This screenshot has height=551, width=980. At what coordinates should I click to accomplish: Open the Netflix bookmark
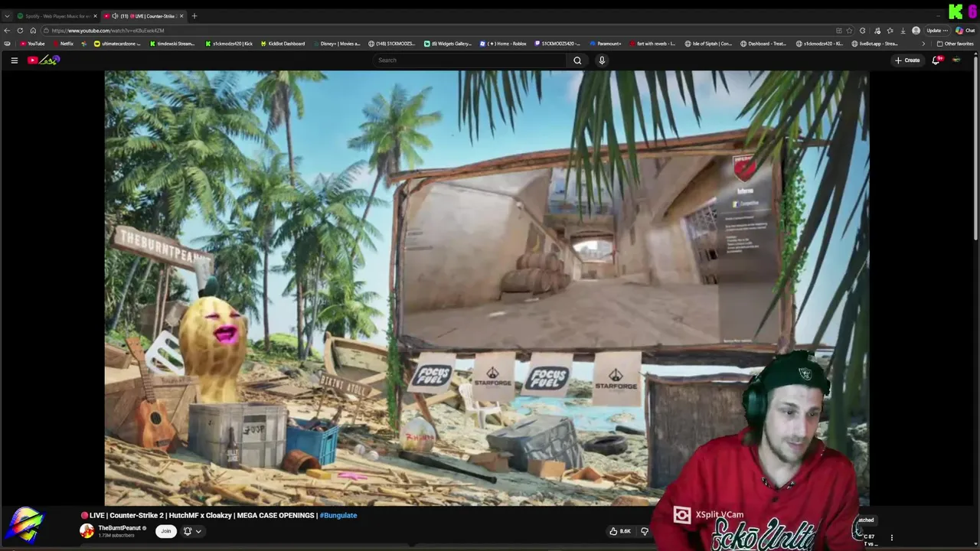(63, 44)
